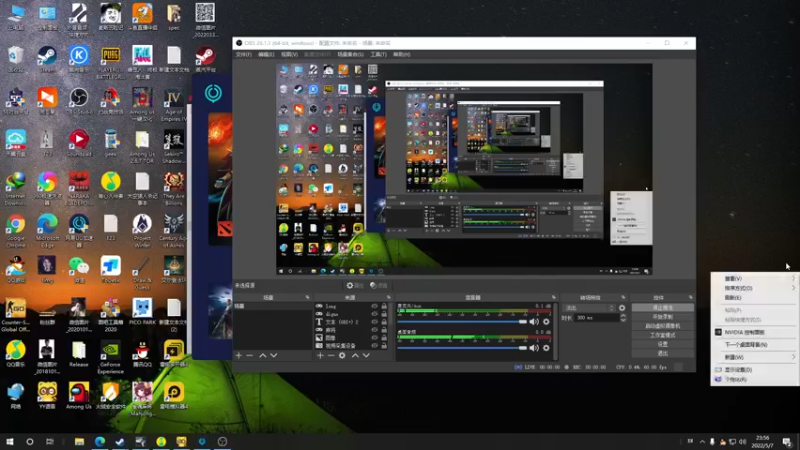Open the Windows Start menu

pyautogui.click(x=10, y=441)
